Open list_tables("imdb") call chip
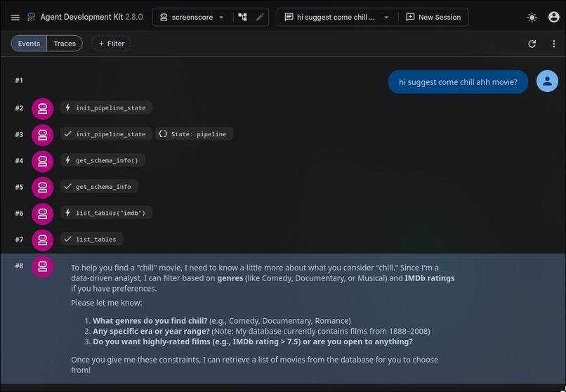Viewport: 566px width, 392px height. click(x=106, y=213)
